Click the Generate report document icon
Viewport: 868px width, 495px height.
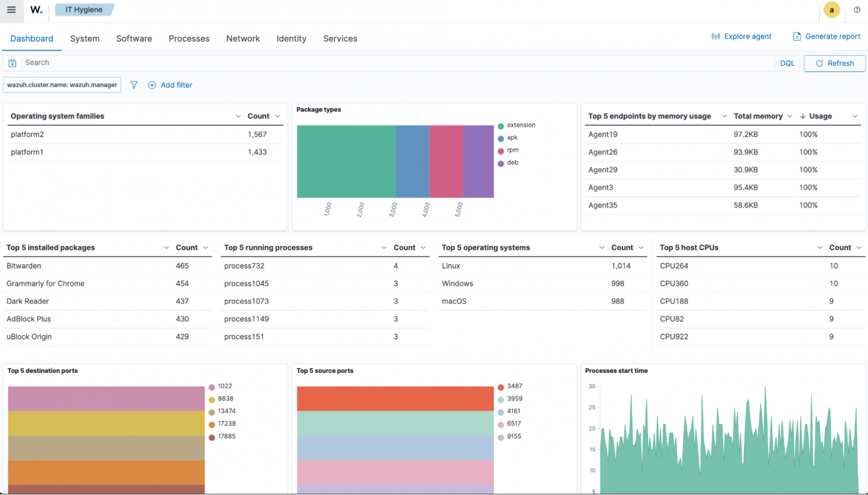(797, 36)
